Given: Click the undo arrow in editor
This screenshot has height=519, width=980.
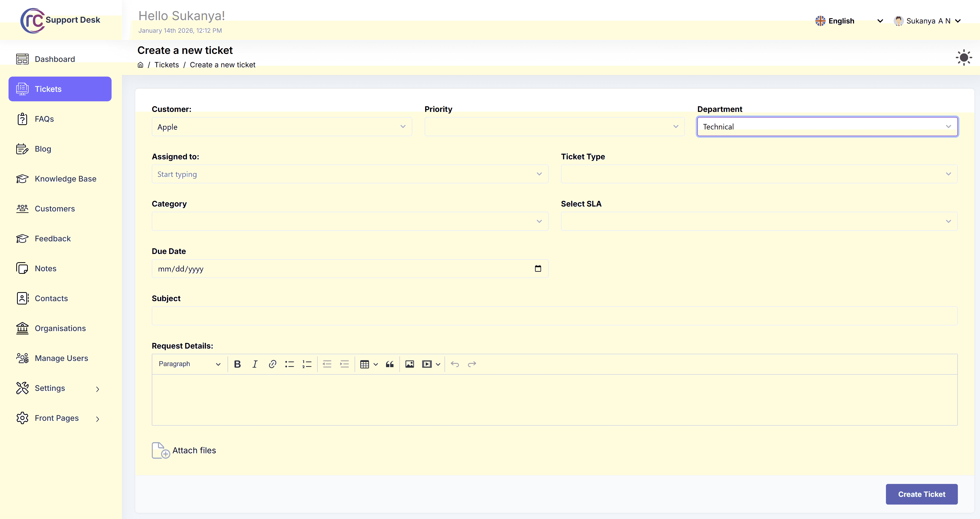Looking at the screenshot, I should tap(455, 364).
